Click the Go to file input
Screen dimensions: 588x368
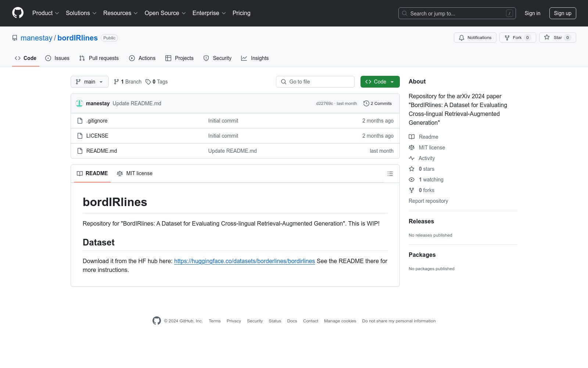(x=315, y=82)
